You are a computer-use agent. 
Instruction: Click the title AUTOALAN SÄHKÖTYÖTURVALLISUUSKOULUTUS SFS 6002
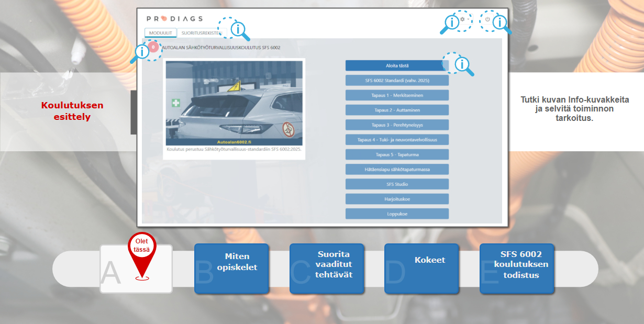coord(221,48)
